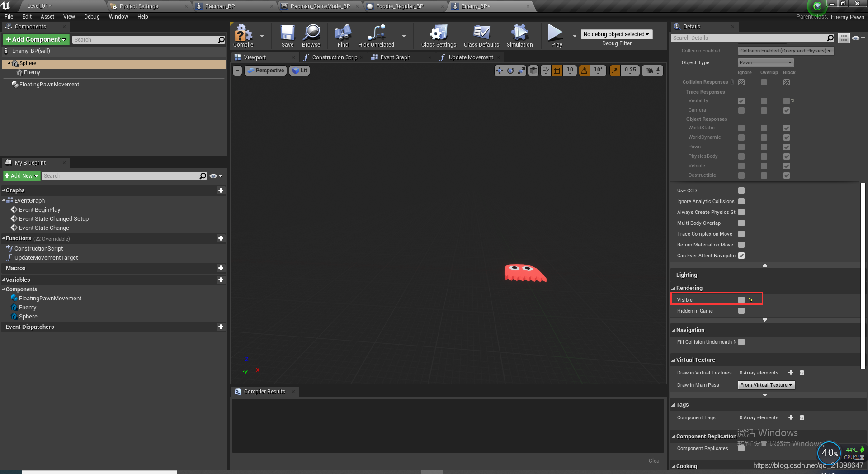
Task: Open Details view options eye dropdown
Action: tap(858, 38)
